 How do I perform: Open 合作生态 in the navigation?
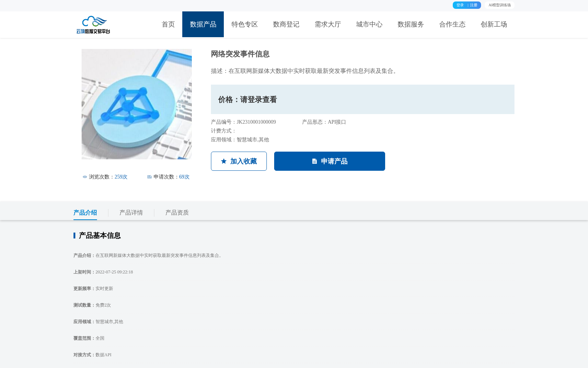click(452, 24)
